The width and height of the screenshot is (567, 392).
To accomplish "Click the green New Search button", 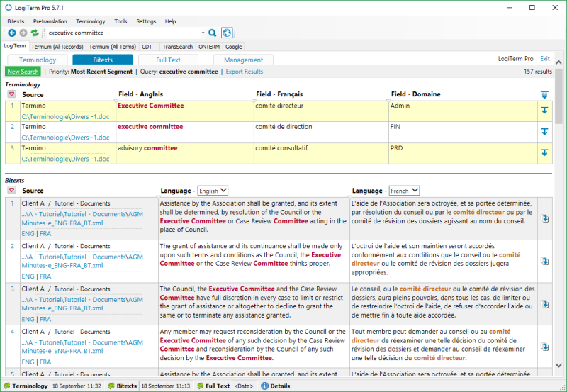I will [23, 72].
